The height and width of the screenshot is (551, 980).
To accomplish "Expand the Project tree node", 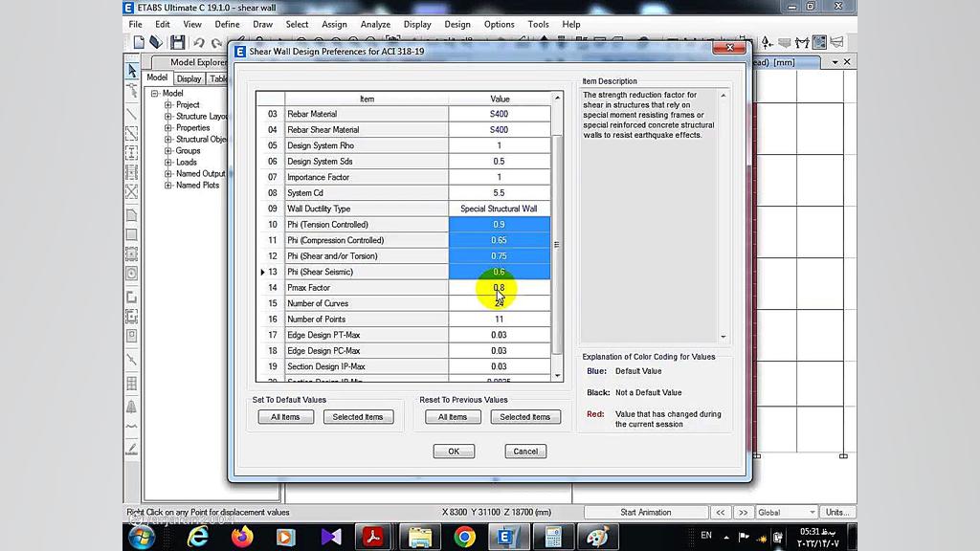I will 167,105.
